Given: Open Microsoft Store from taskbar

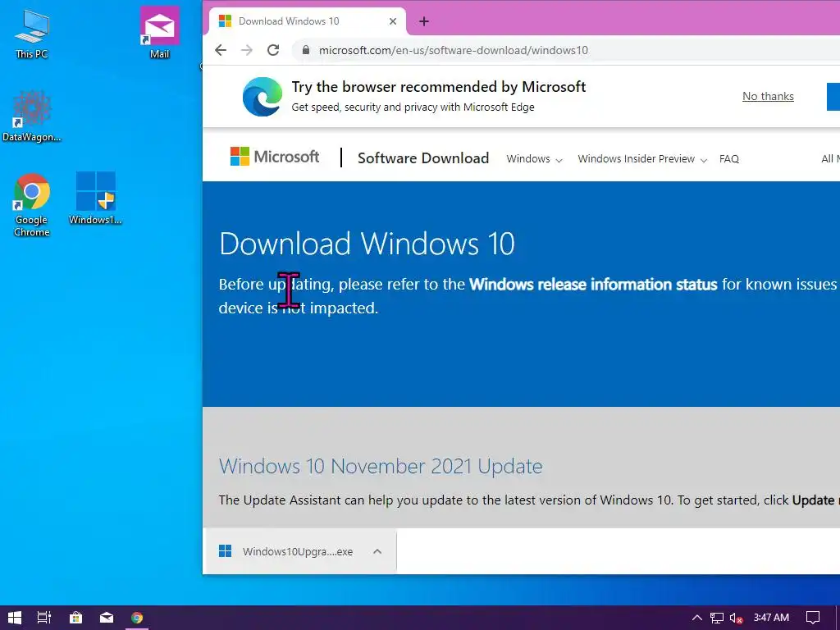Looking at the screenshot, I should pyautogui.click(x=76, y=618).
